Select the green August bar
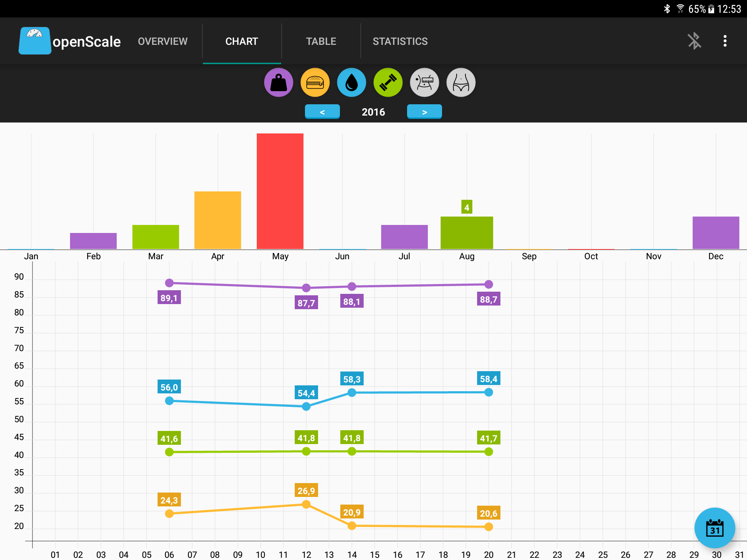Viewport: 747px width, 560px height. tap(467, 233)
